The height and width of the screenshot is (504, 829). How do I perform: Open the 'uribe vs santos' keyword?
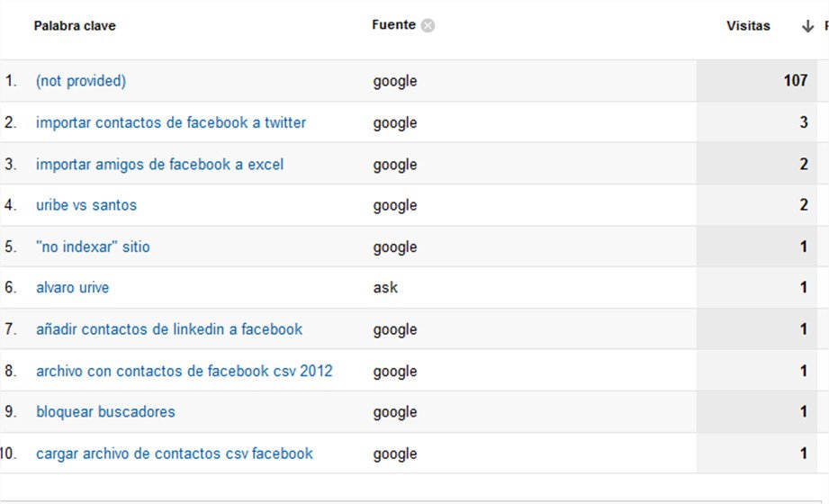86,204
